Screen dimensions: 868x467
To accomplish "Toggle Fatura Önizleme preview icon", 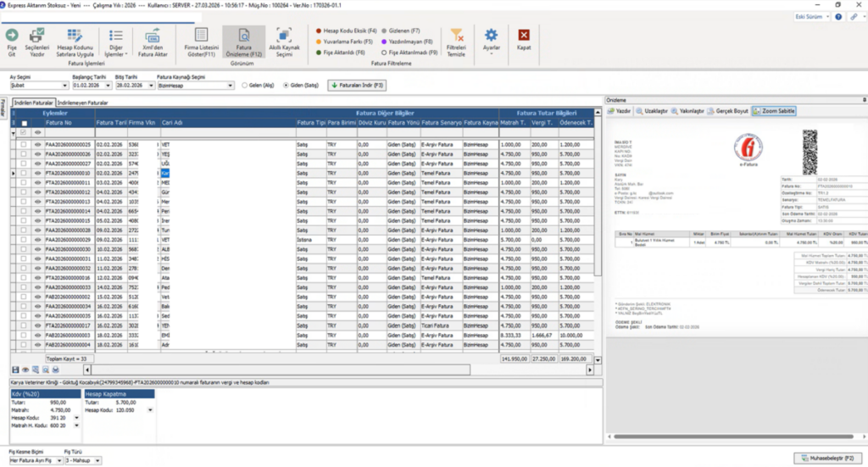I will tap(243, 36).
